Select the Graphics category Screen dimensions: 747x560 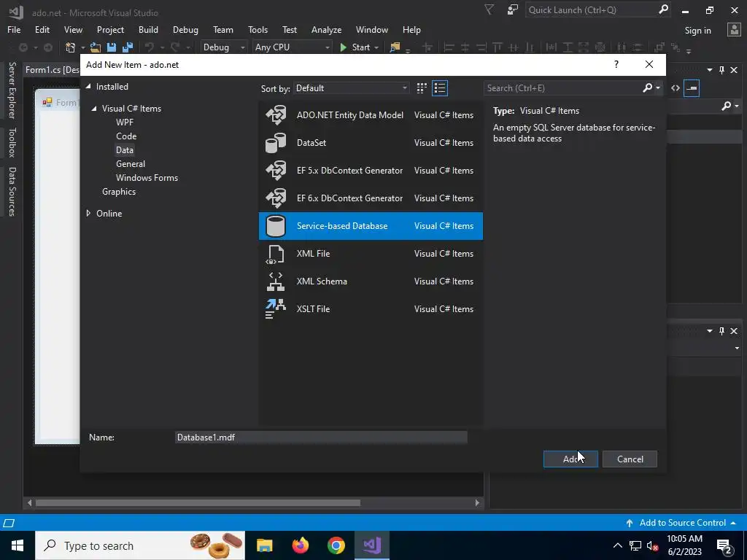click(119, 192)
